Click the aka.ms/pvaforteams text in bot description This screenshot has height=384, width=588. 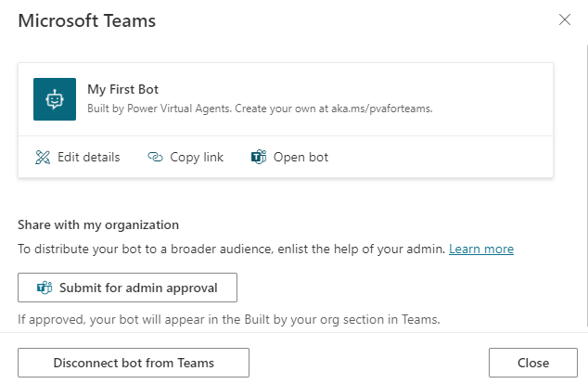coord(381,109)
